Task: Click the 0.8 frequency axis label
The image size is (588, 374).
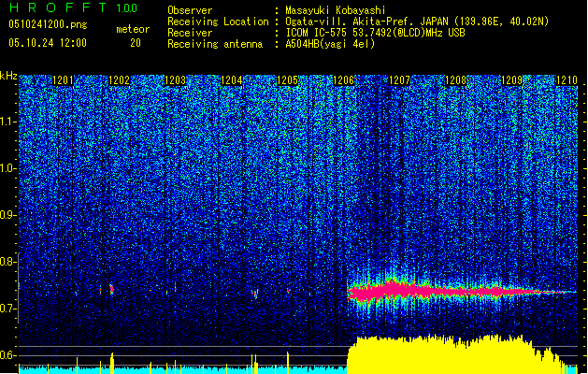Action: click(x=7, y=262)
